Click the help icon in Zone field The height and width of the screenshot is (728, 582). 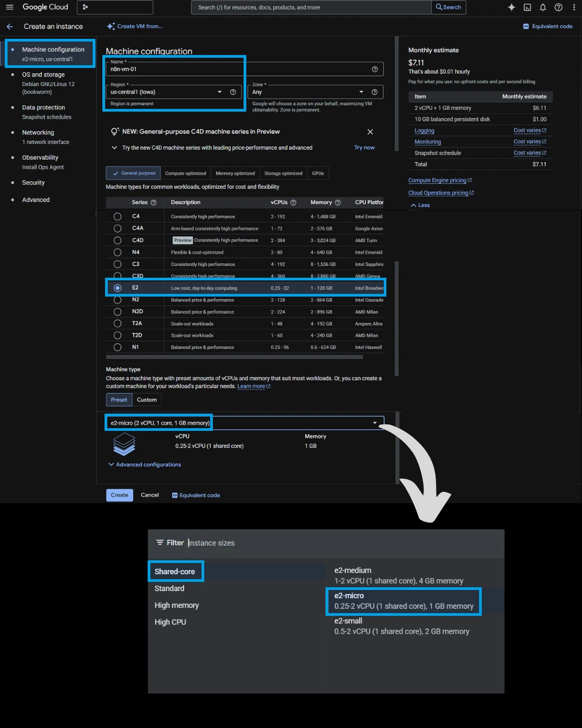(x=375, y=92)
